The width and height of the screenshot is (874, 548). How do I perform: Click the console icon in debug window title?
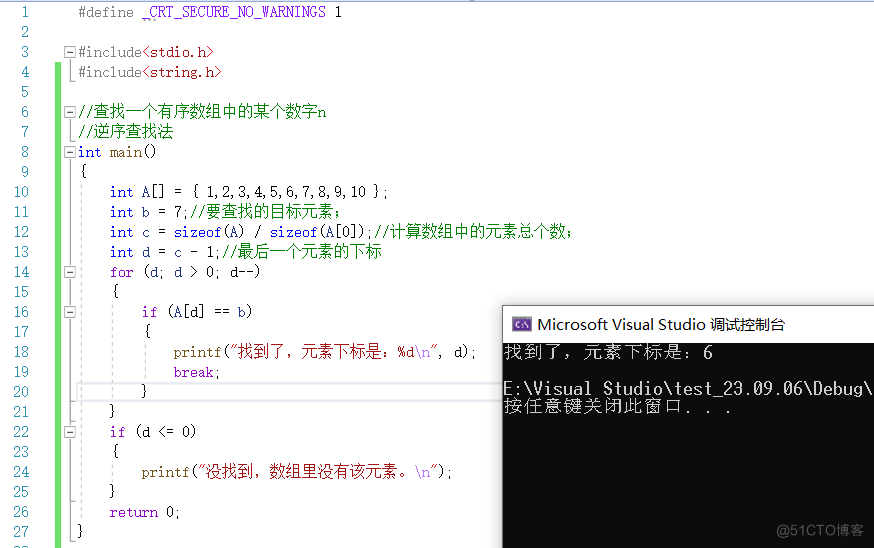[x=522, y=324]
